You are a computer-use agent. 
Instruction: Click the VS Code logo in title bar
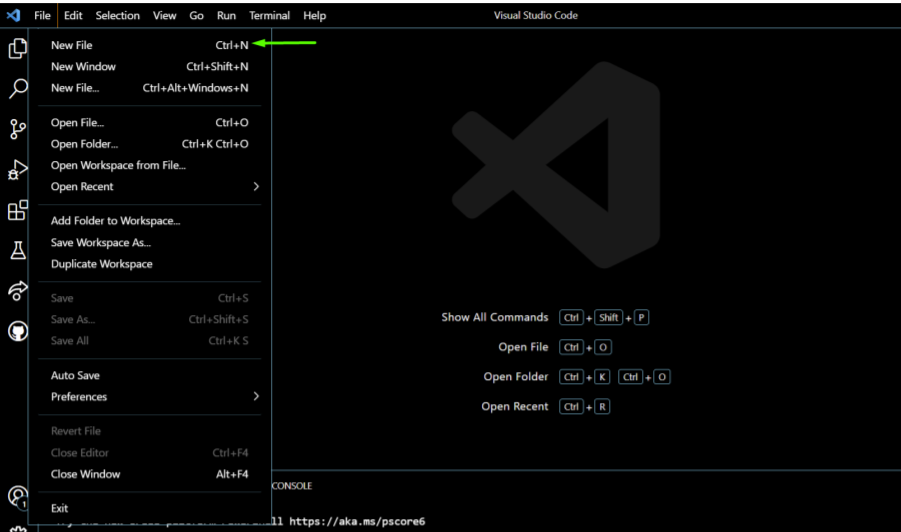[x=13, y=16]
